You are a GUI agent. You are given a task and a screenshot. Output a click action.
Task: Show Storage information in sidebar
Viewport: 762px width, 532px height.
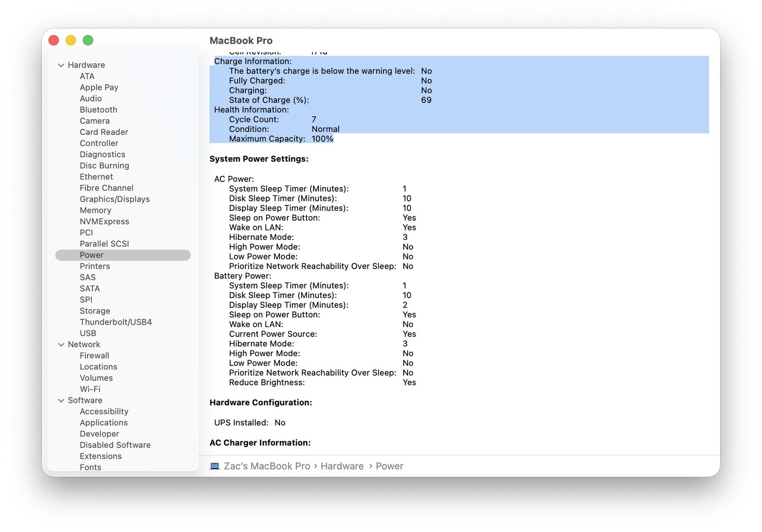[95, 311]
